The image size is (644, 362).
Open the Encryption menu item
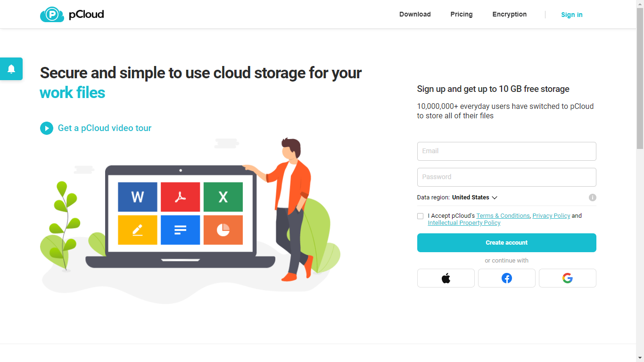(510, 14)
